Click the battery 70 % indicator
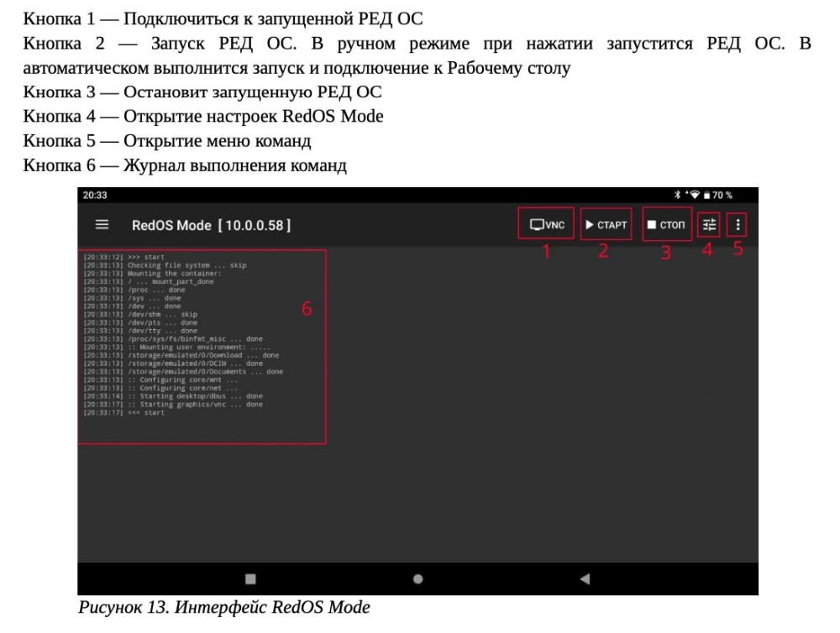Image resolution: width=840 pixels, height=633 pixels. (718, 195)
